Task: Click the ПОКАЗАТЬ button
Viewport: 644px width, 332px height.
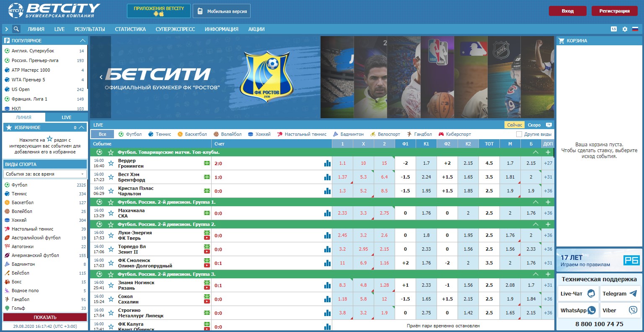Action: point(45,317)
